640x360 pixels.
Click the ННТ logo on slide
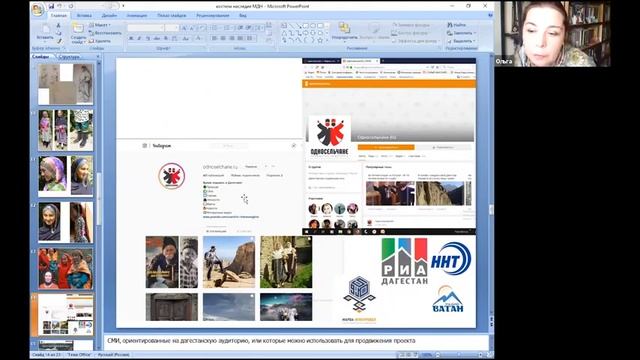(451, 259)
